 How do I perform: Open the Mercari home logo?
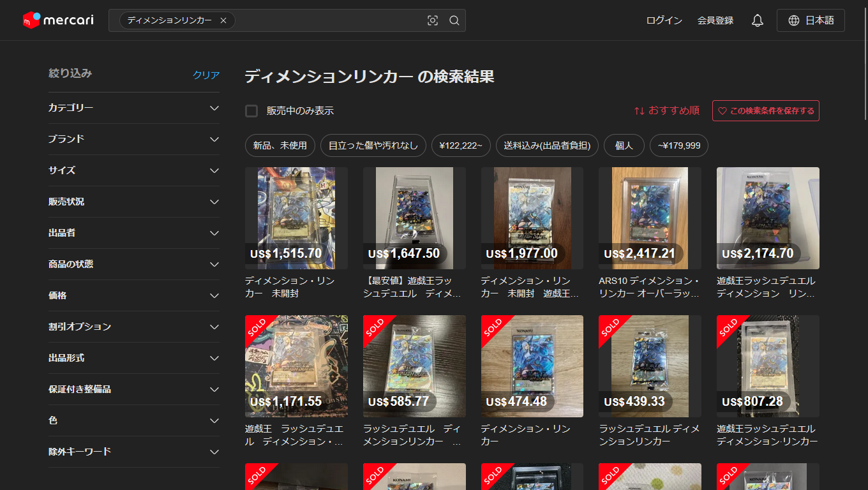click(58, 20)
